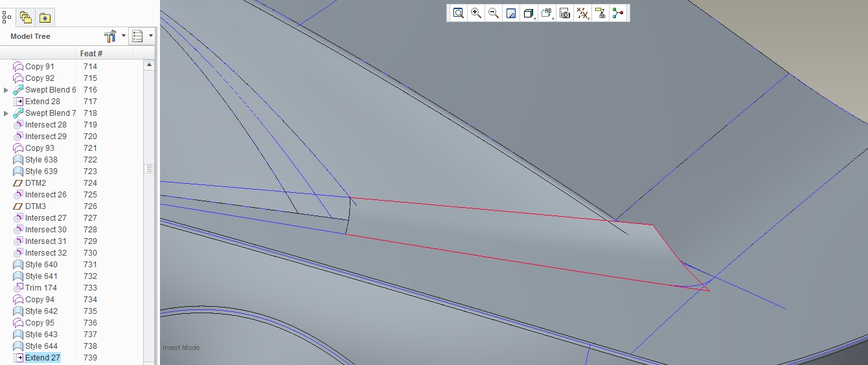Screen dimensions: 868x365
Task: Select the Style 641 feature
Action: click(41, 276)
